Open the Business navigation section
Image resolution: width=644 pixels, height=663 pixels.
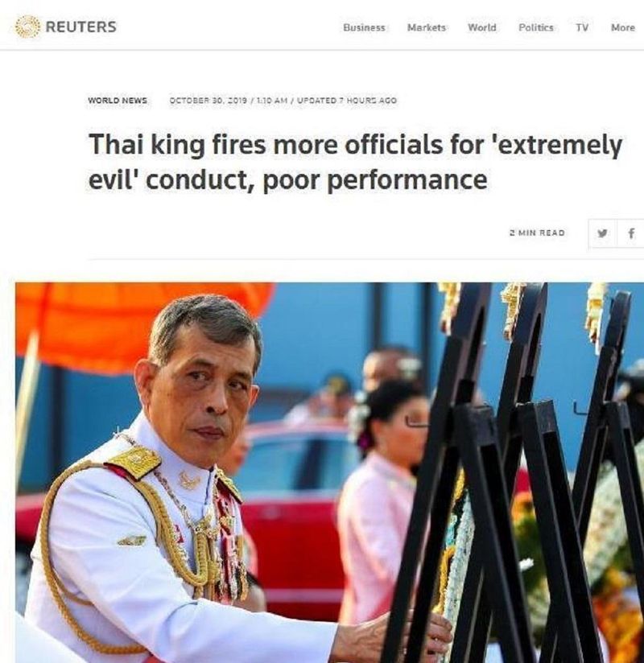pyautogui.click(x=364, y=27)
